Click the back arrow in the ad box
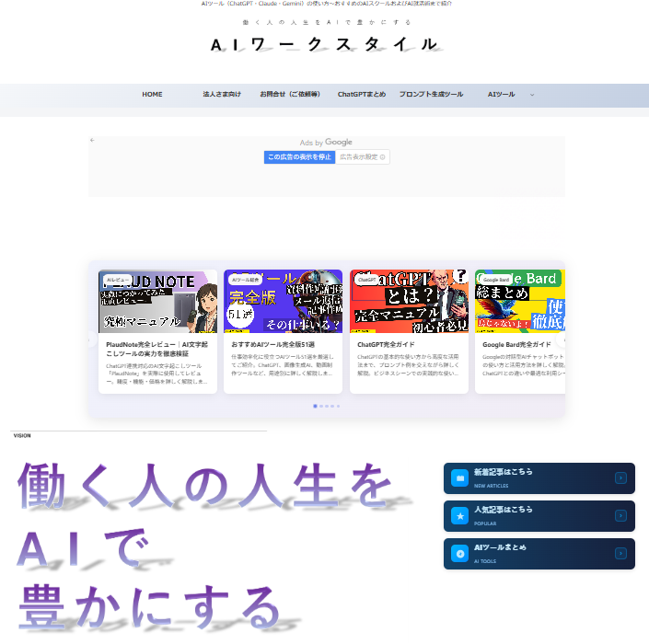The image size is (649, 644). (x=92, y=141)
